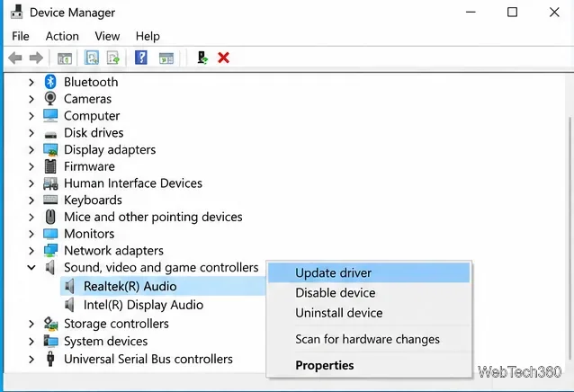Viewport: 574px width, 392px height.
Task: Expand the Network adapters category
Action: [31, 251]
